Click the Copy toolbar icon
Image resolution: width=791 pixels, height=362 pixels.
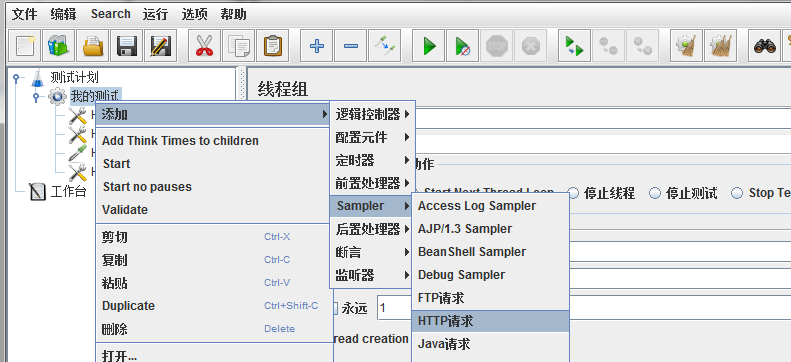click(238, 46)
